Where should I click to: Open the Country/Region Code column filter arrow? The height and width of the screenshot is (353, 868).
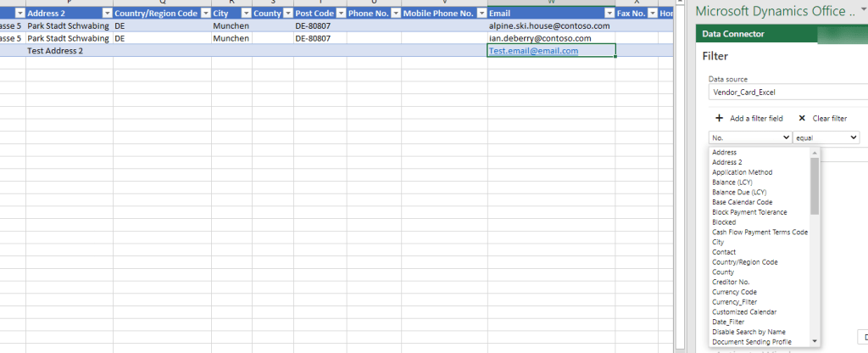coord(204,14)
